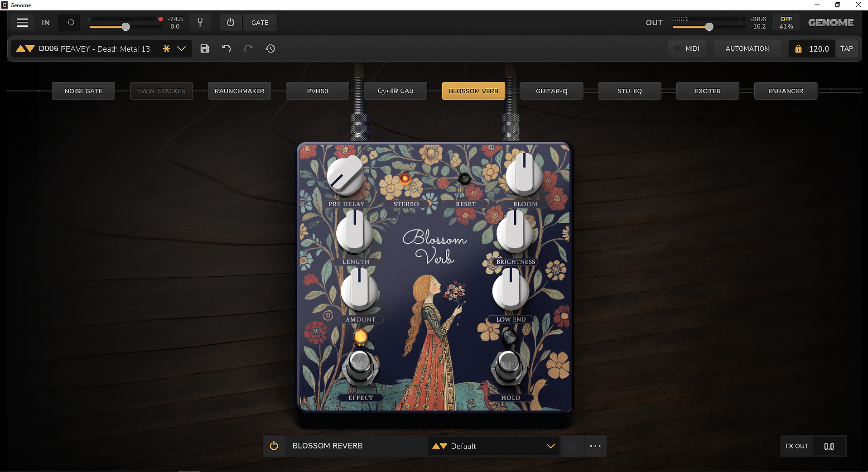
Task: Open the three-dot more options menu
Action: (x=595, y=446)
